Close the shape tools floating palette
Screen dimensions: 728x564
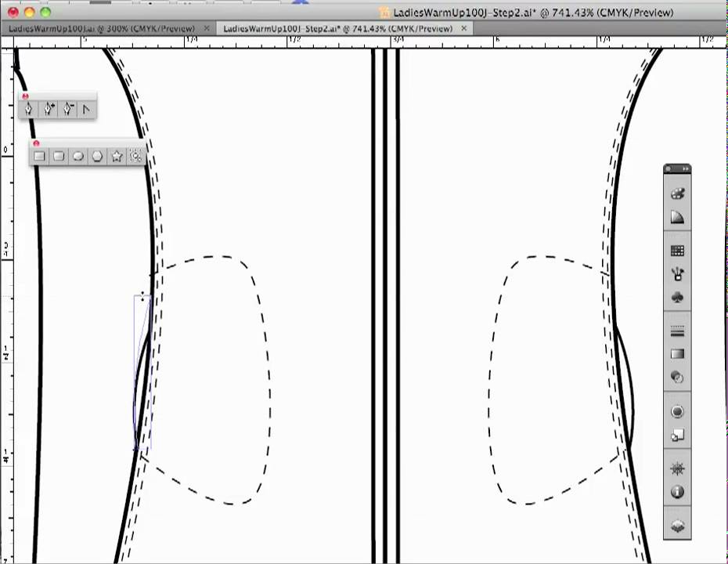point(36,143)
